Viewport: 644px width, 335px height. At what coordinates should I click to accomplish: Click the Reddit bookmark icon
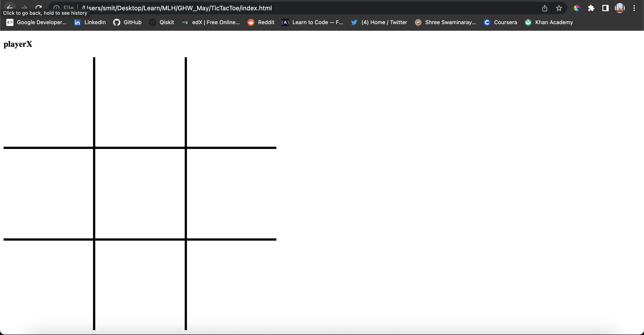250,22
